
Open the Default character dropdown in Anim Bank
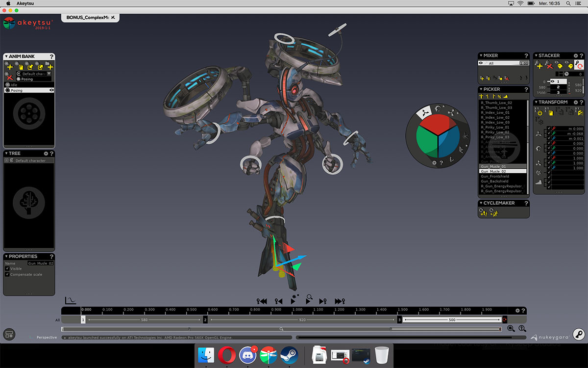[49, 74]
